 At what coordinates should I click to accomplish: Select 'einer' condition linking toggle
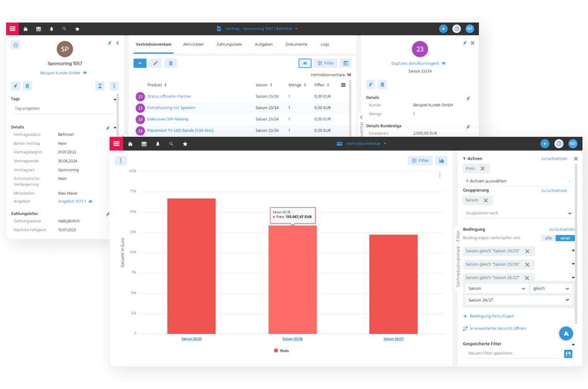pos(565,238)
